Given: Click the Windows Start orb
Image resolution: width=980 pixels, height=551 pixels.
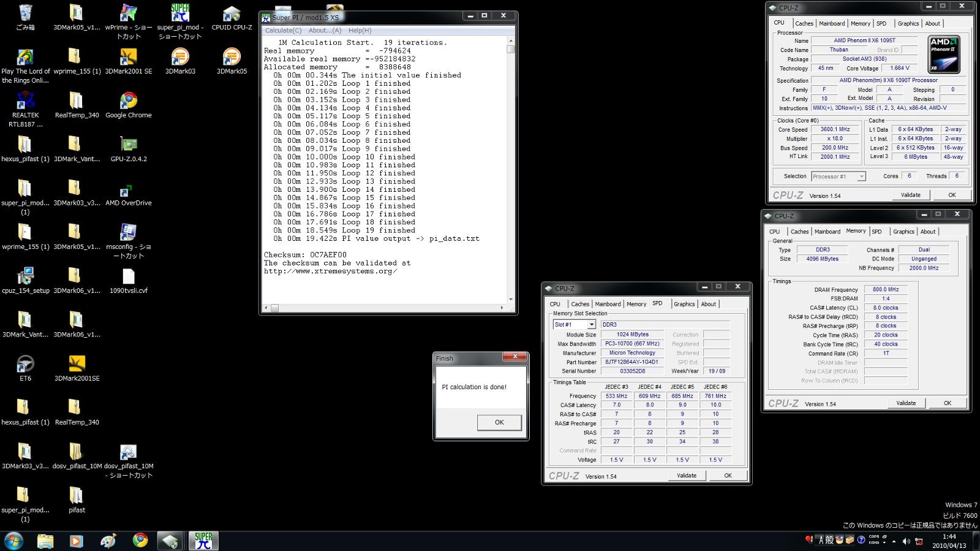Looking at the screenshot, I should click(x=13, y=541).
